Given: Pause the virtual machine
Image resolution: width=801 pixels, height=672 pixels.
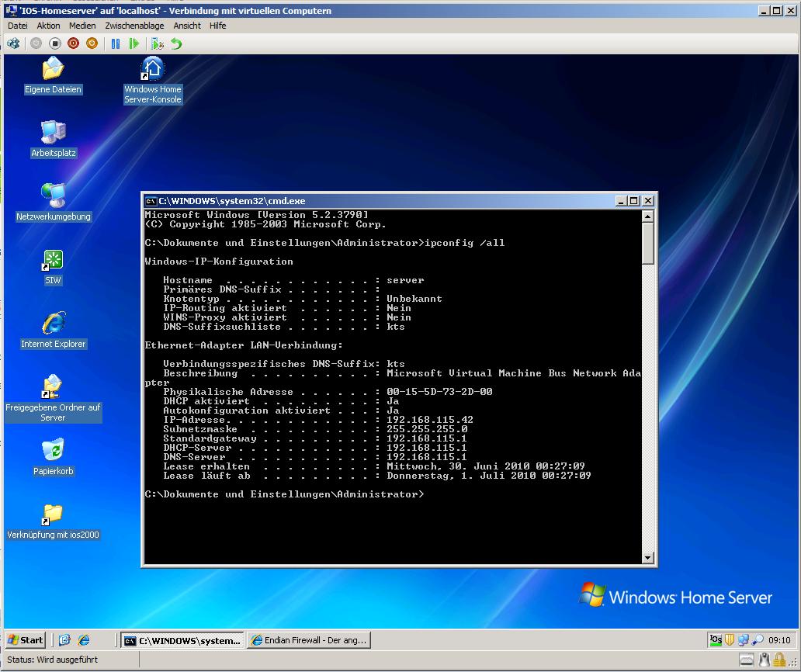Looking at the screenshot, I should 116,43.
